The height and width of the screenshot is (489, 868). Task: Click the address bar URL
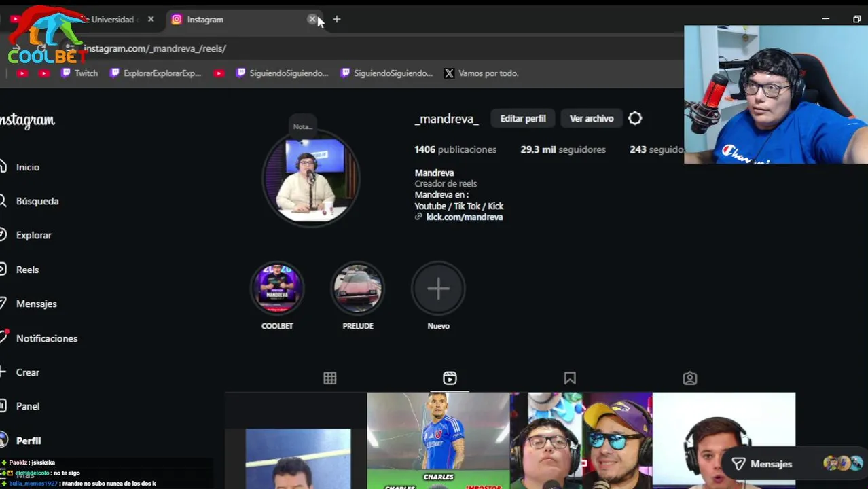155,48
